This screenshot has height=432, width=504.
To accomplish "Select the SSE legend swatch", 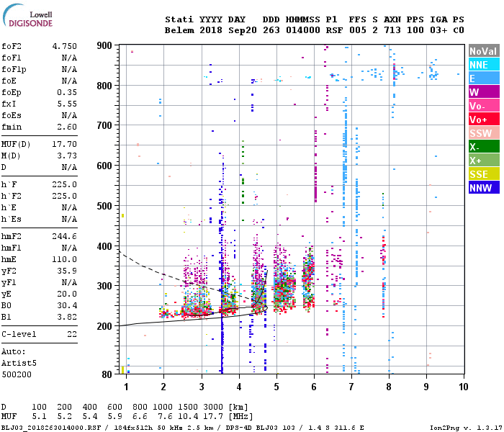I will click(484, 174).
